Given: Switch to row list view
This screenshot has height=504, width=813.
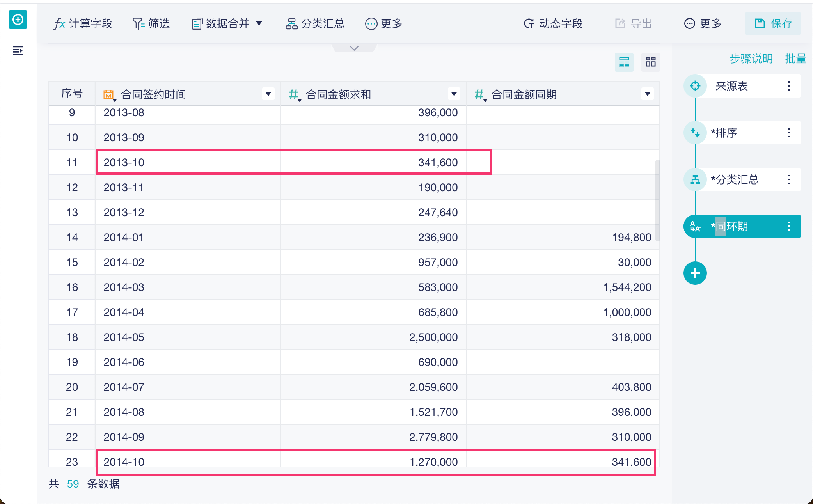Looking at the screenshot, I should [624, 62].
